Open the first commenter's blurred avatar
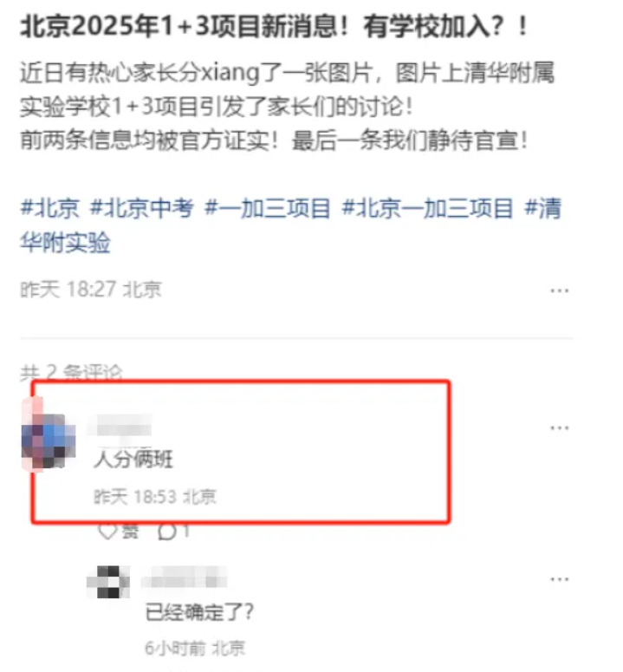 49,440
